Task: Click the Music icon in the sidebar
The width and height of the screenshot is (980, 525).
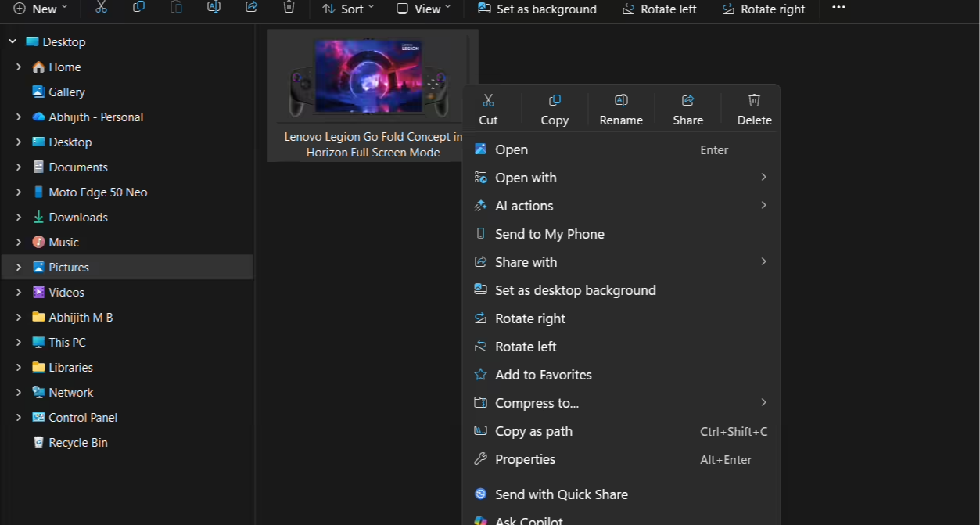Action: (x=38, y=242)
